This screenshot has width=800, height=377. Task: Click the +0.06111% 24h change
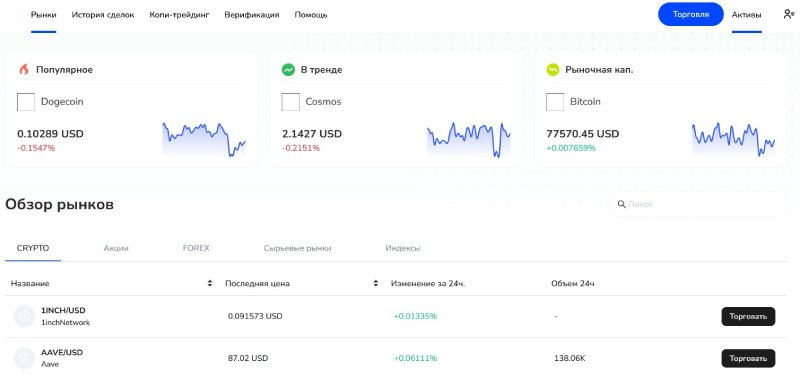(415, 358)
